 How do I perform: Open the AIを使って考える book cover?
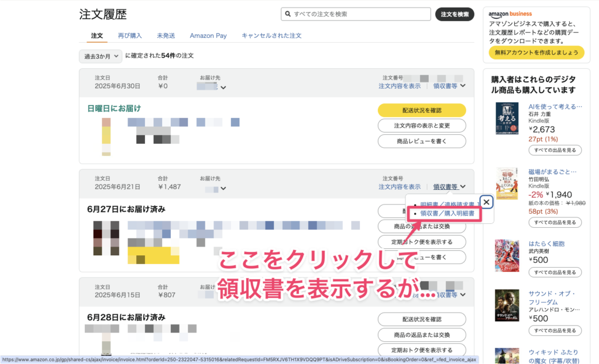click(507, 118)
